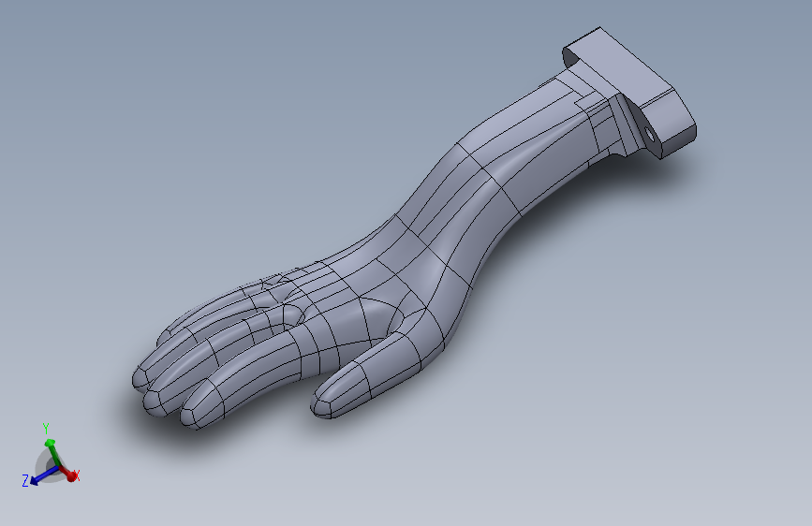The width and height of the screenshot is (812, 526).
Task: Click the green Y axis on the triad
Action: 51,451
